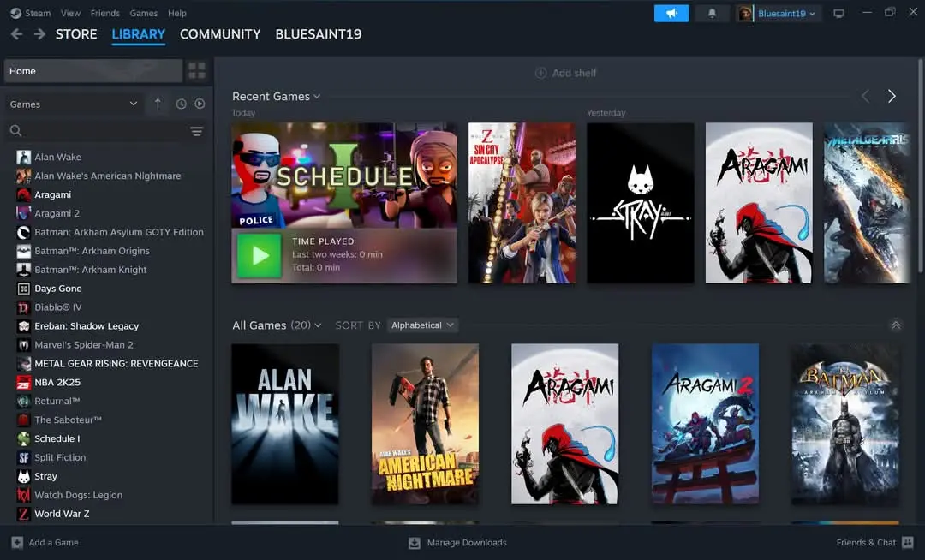Image resolution: width=925 pixels, height=560 pixels.
Task: Collapse the All Games shelf
Action: pos(896,325)
